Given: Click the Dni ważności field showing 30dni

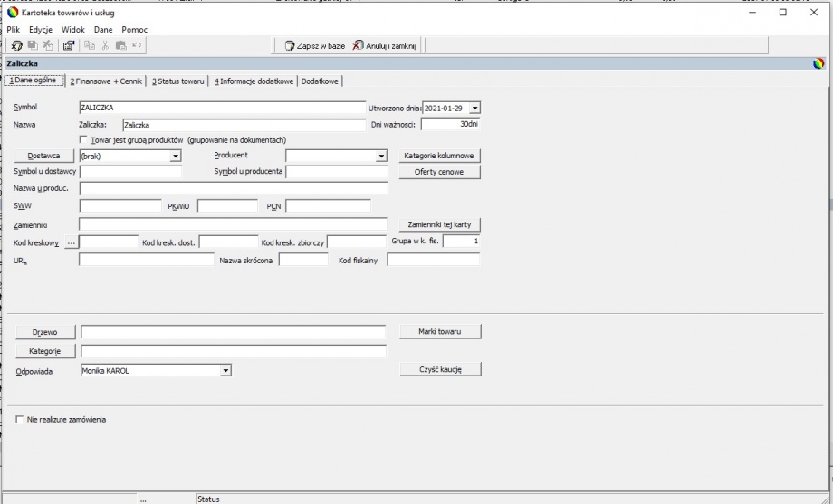Looking at the screenshot, I should tap(451, 124).
